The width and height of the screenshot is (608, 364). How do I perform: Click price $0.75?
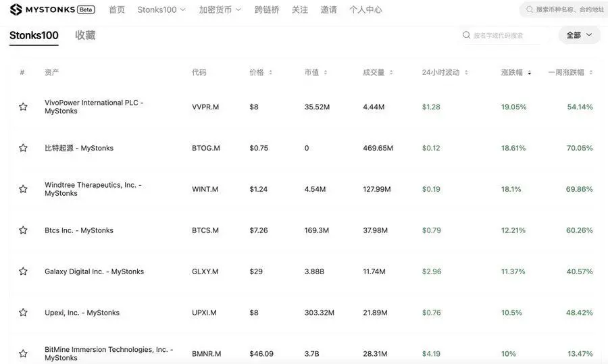coord(259,148)
